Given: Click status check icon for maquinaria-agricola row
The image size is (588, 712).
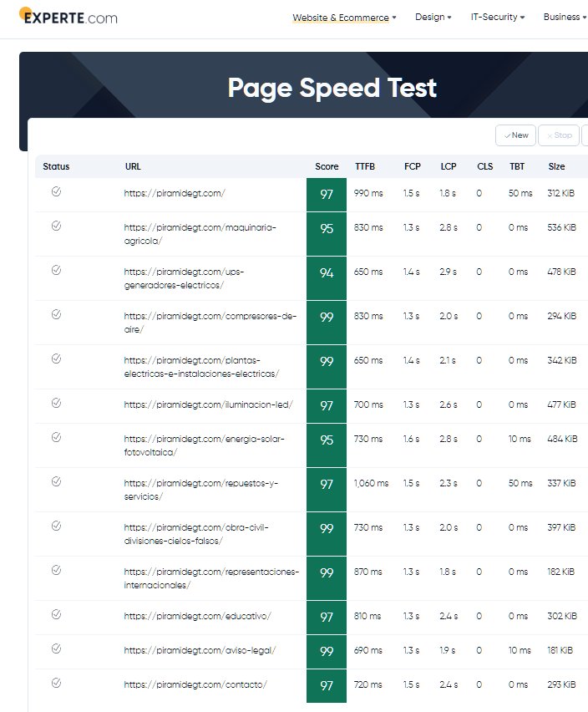Looking at the screenshot, I should 56,226.
